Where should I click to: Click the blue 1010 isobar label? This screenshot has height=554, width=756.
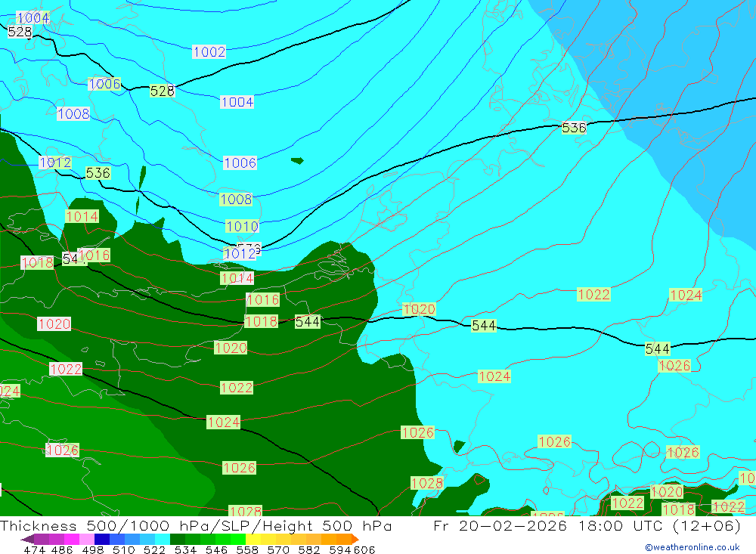[x=243, y=226]
